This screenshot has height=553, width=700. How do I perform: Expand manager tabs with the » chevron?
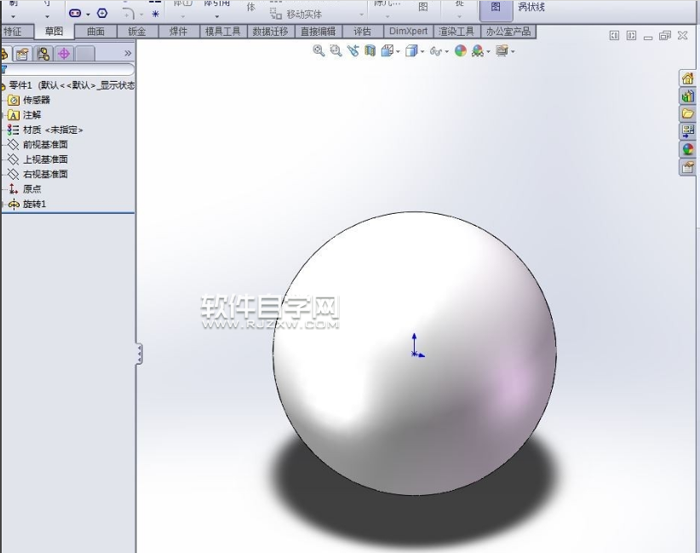[x=128, y=54]
